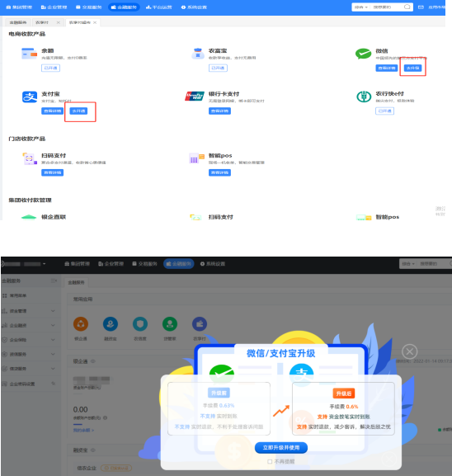Open the teal shield app icon in 常用应用
The width and height of the screenshot is (452, 476).
pyautogui.click(x=140, y=324)
